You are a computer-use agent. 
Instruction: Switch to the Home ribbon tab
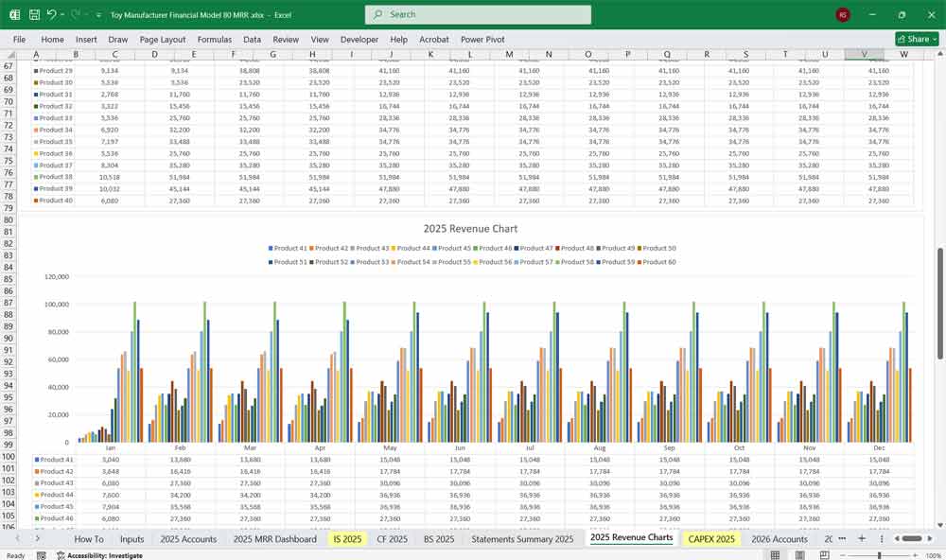coord(52,39)
